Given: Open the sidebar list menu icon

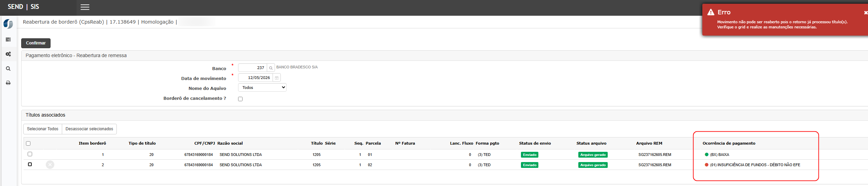Looking at the screenshot, I should 8,40.
